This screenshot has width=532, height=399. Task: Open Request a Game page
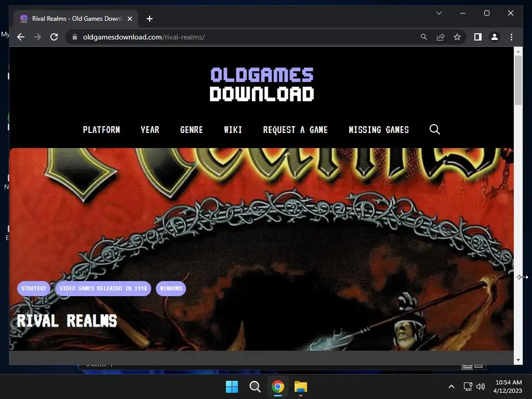[295, 129]
